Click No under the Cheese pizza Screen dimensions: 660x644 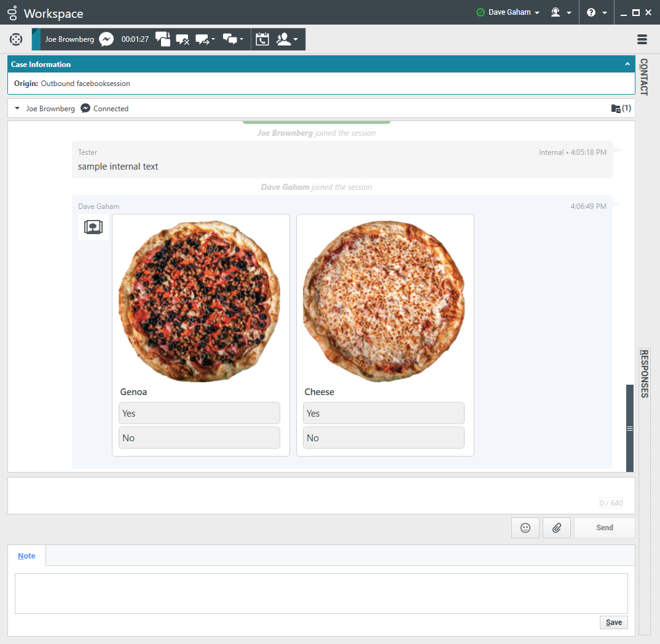[383, 438]
